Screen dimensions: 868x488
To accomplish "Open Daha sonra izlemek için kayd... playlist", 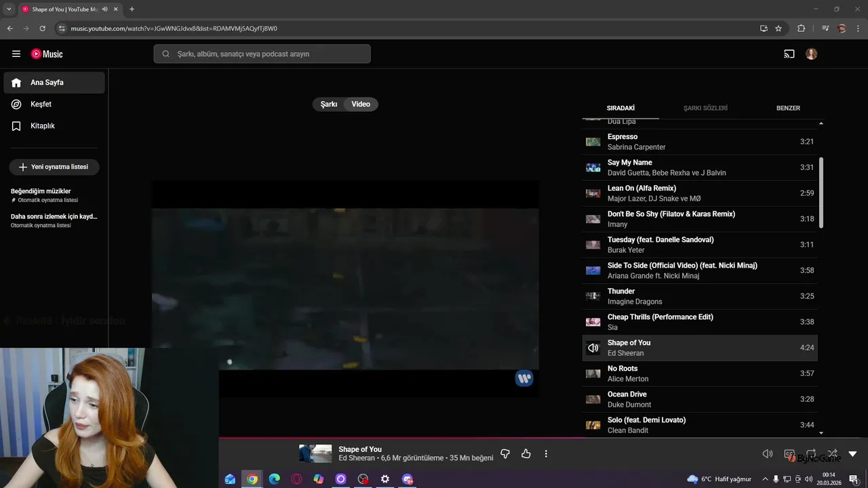I will click(54, 220).
